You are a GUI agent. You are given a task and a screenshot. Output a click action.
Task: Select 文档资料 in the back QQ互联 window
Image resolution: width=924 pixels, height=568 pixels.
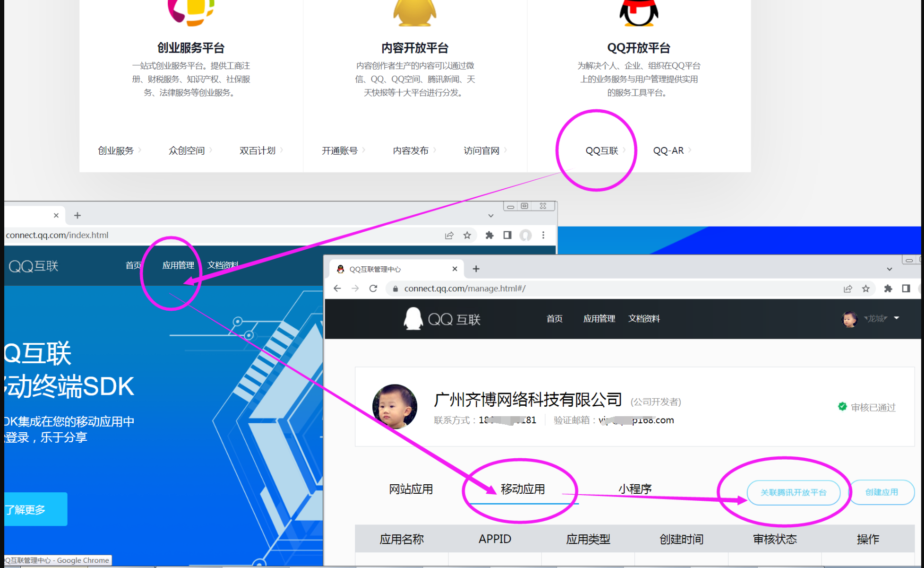pos(223,265)
